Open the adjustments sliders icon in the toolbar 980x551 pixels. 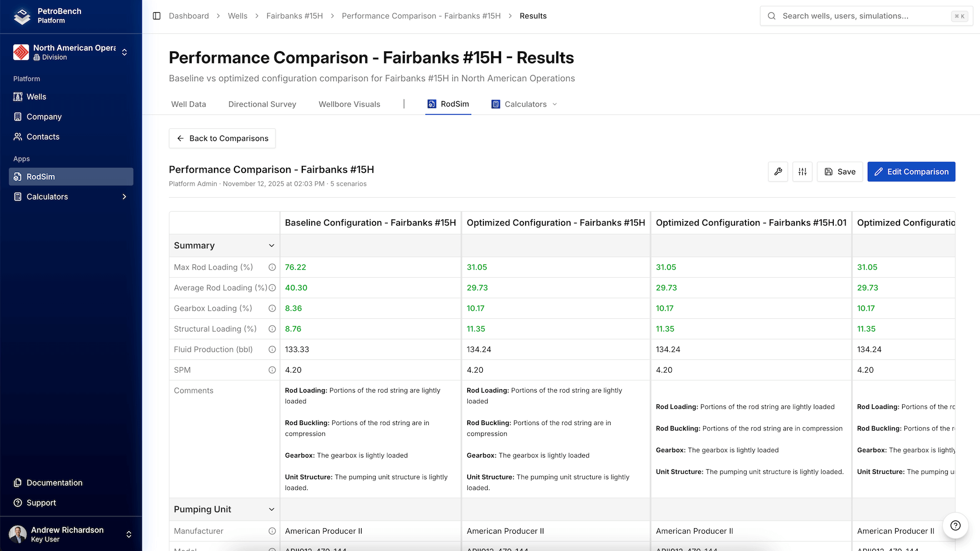click(802, 172)
